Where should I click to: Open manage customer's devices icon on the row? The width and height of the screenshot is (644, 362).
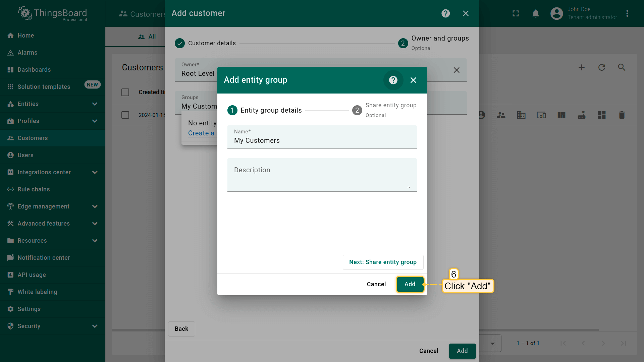tap(541, 115)
